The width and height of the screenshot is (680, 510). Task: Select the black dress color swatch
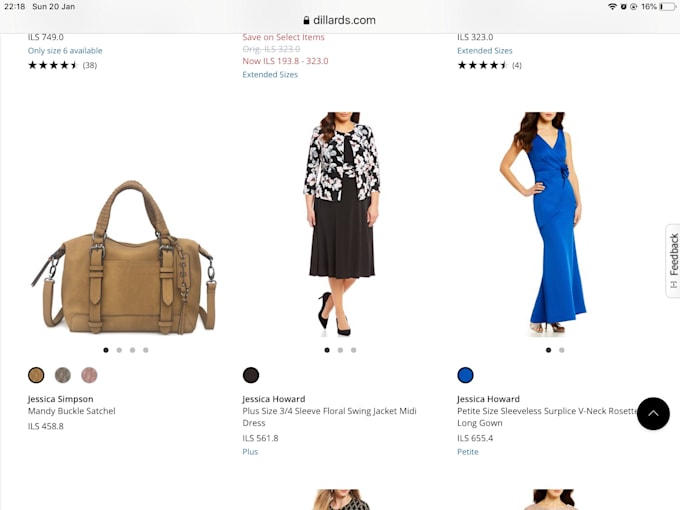tap(251, 375)
